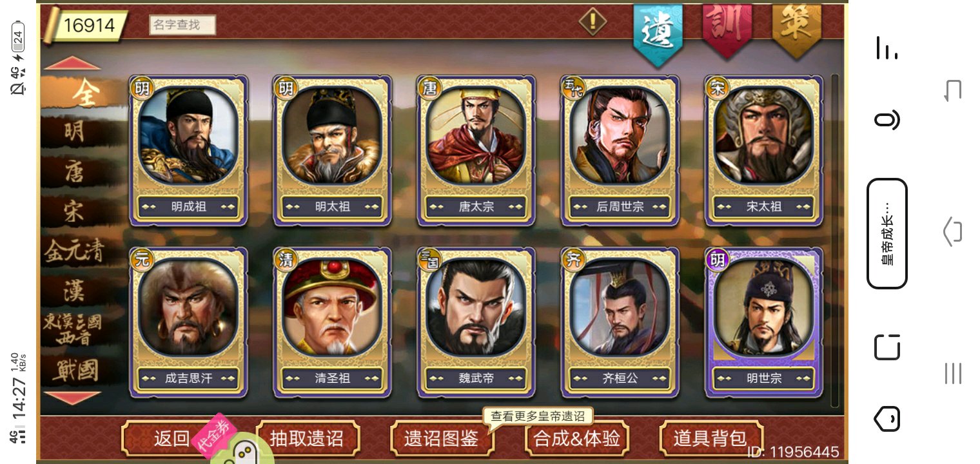Click the 返回 back button

click(x=171, y=439)
